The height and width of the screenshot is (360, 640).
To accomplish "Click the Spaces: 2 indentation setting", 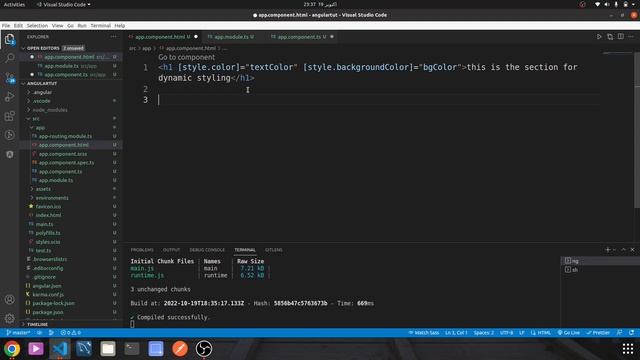I will click(484, 333).
